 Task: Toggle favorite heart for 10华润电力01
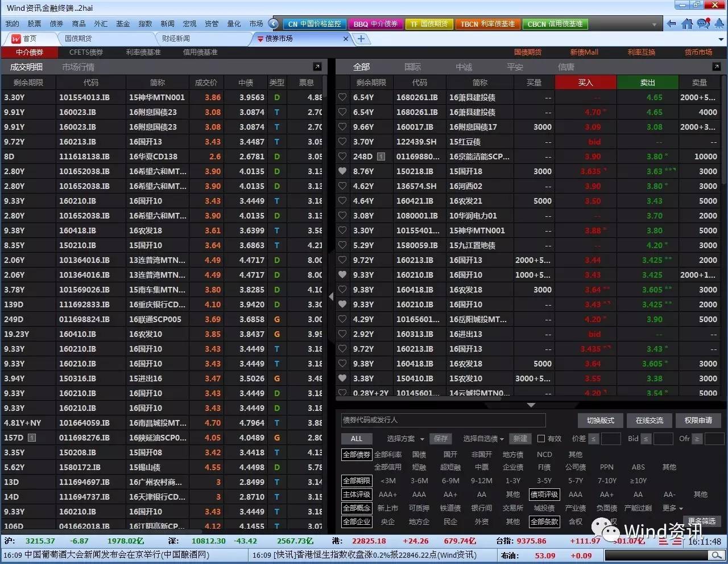click(x=342, y=216)
